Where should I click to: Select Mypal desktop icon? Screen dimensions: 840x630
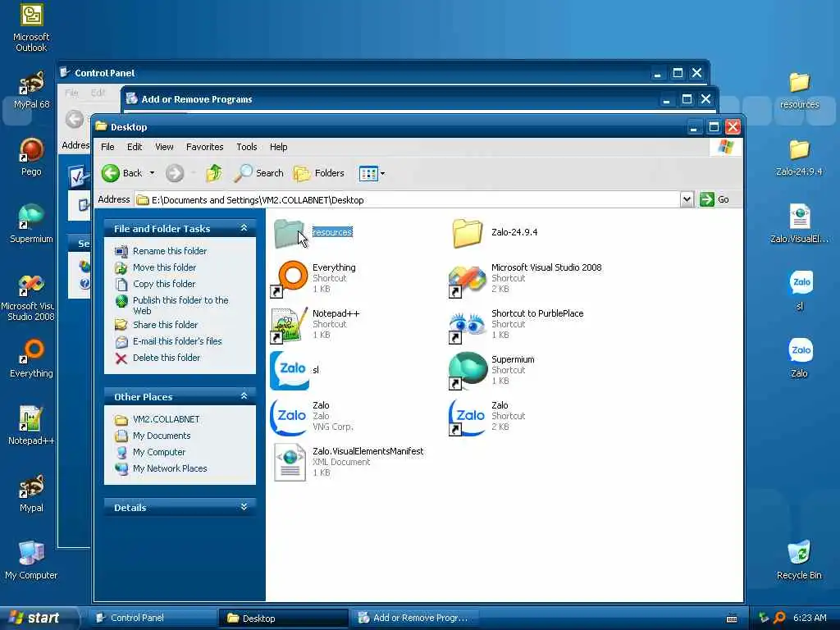[31, 493]
